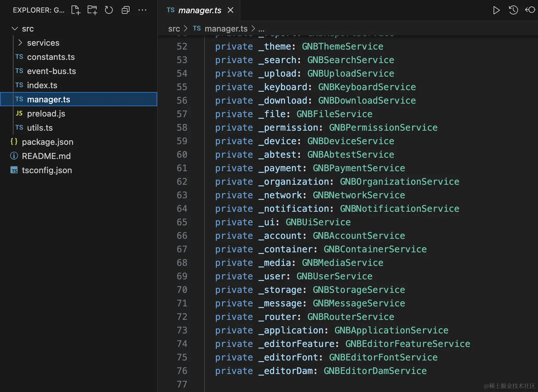538x392 pixels.
Task: Click manager.ts breadcrumb segment
Action: [x=226, y=29]
